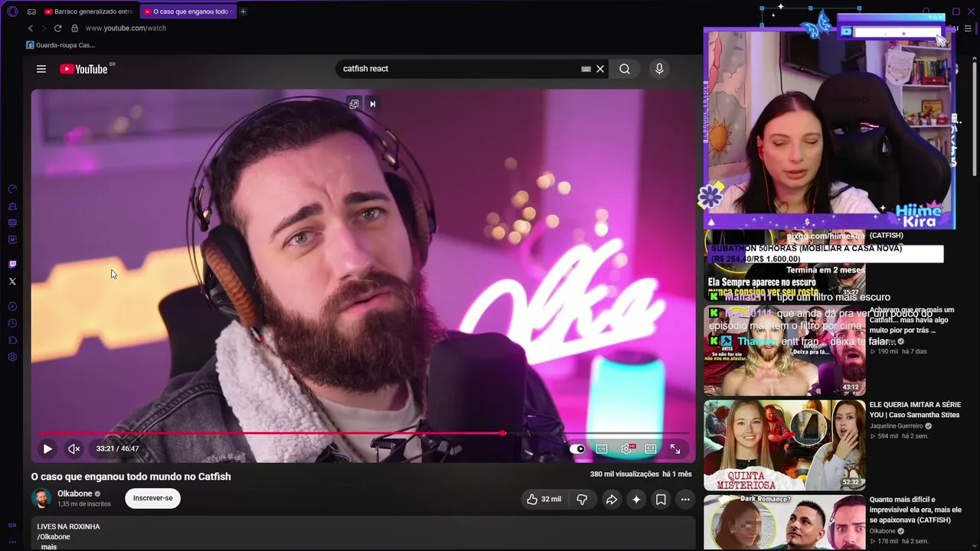Share the video

tap(612, 500)
